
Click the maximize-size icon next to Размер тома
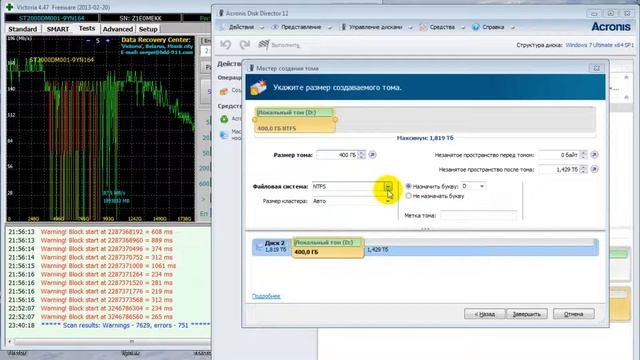[372, 155]
